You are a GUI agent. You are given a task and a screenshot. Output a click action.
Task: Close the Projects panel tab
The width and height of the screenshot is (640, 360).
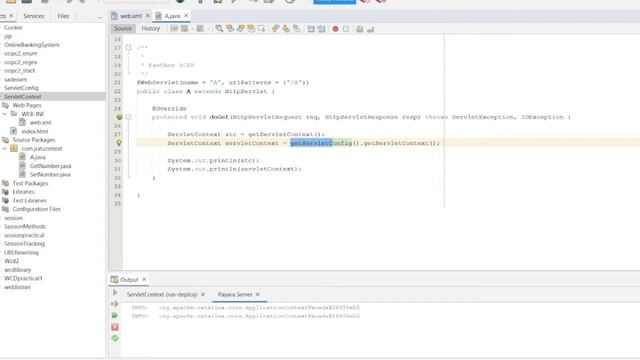point(11,16)
